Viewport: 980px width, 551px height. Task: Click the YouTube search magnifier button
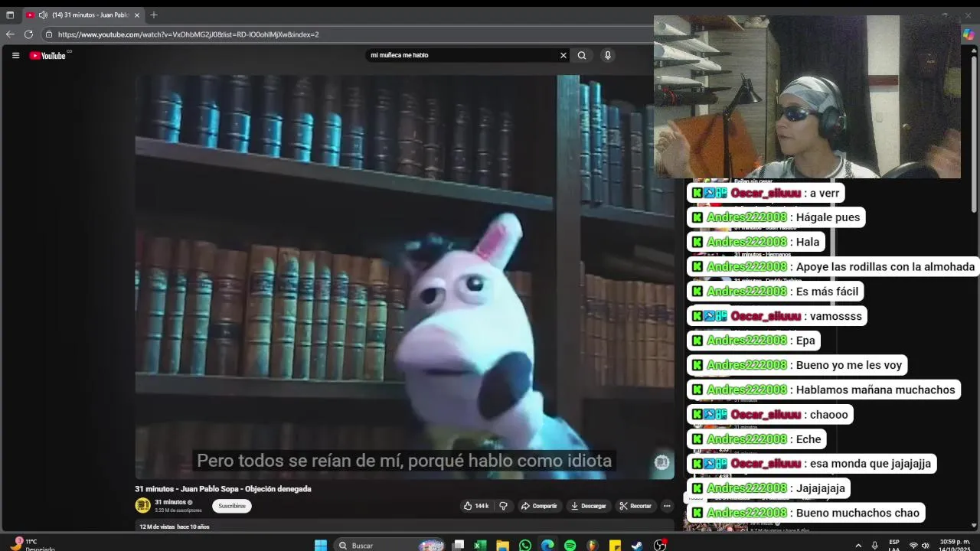tap(582, 55)
